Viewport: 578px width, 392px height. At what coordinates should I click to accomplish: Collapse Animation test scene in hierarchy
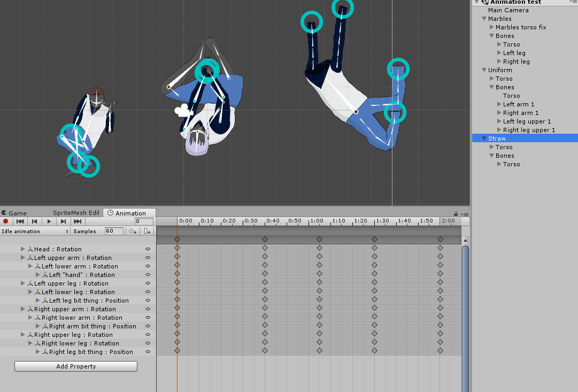click(476, 2)
